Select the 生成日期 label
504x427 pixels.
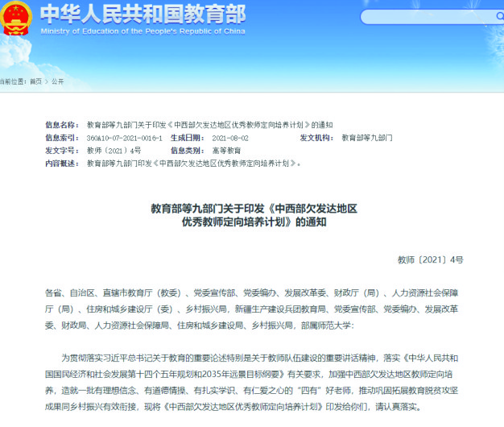187,138
